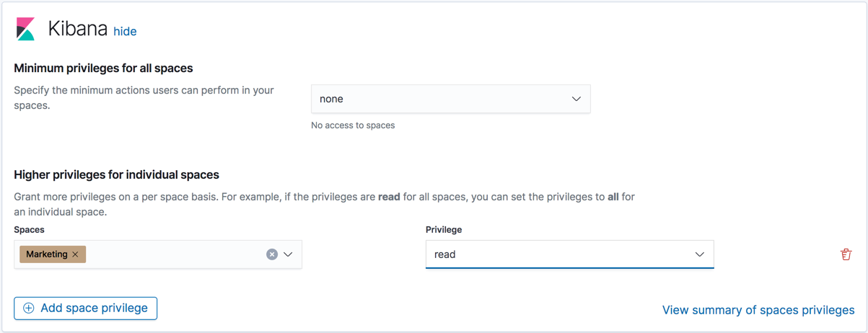Clear all selected spaces with circle X

tap(272, 254)
